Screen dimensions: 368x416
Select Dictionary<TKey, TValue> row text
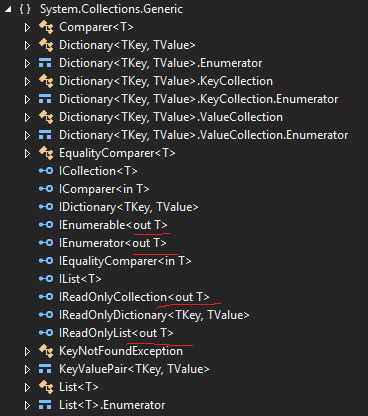click(x=127, y=45)
